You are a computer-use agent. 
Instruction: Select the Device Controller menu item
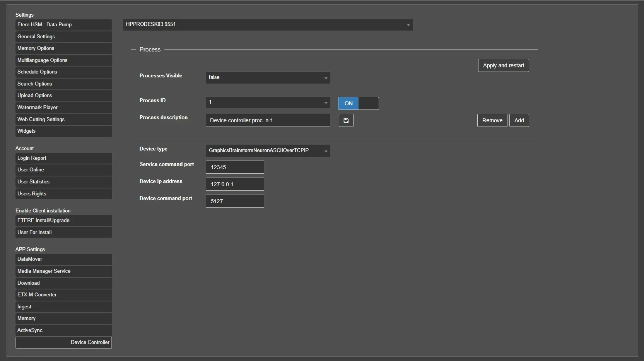[x=63, y=342]
